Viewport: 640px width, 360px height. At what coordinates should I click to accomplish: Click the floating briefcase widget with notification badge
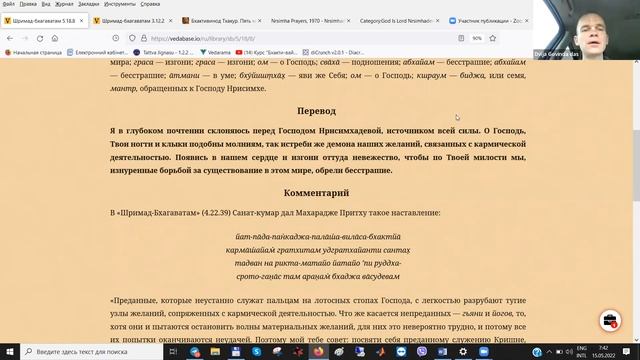610,321
